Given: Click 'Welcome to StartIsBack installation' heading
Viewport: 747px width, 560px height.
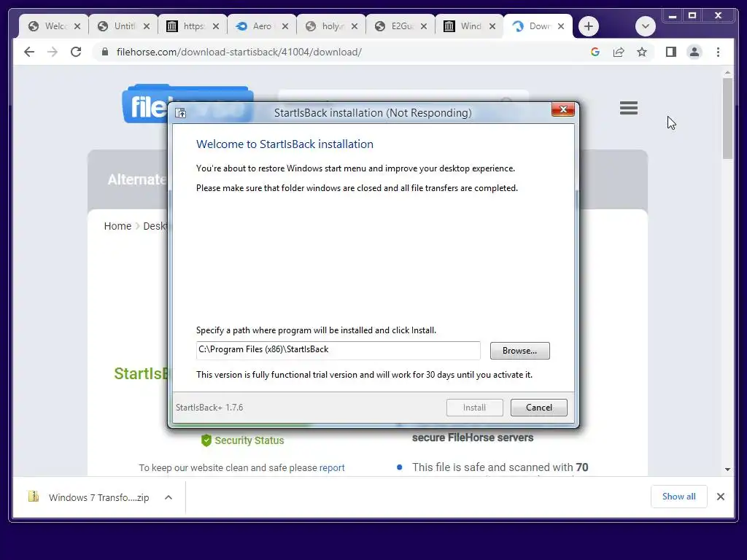Looking at the screenshot, I should click(x=285, y=144).
